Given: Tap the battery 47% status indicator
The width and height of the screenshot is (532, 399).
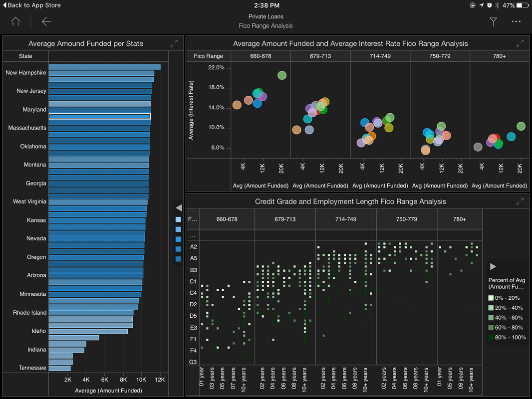Looking at the screenshot, I should (x=516, y=5).
